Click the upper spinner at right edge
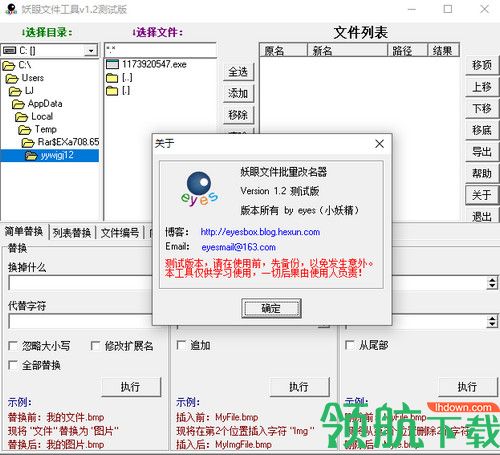500x455 pixels. [492, 283]
